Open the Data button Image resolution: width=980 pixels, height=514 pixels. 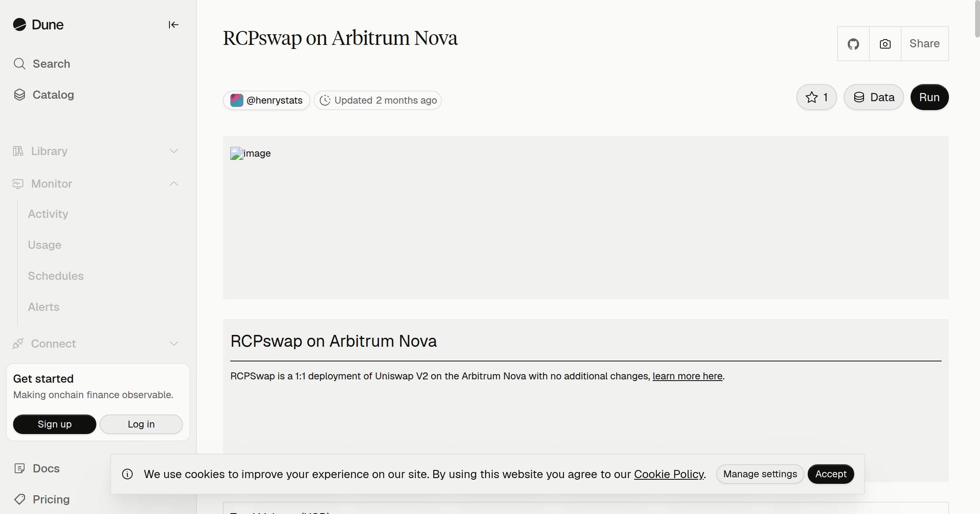tap(874, 97)
